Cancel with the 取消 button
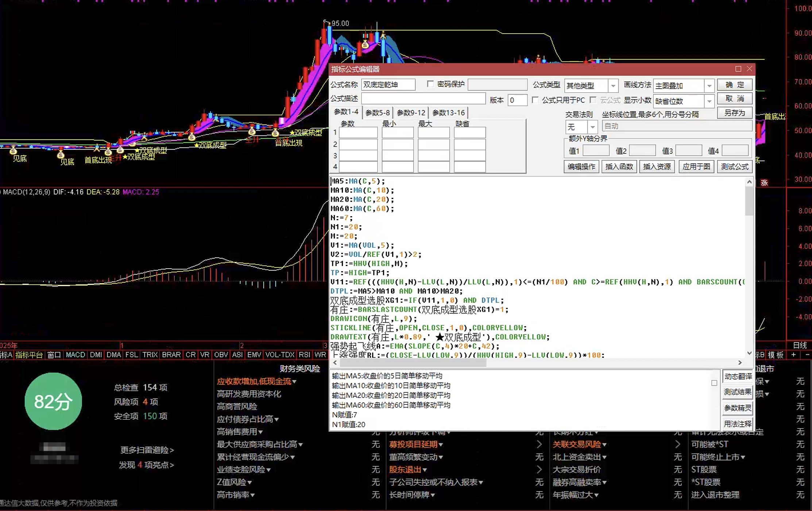Screen dimensions: 812x511 click(735, 99)
